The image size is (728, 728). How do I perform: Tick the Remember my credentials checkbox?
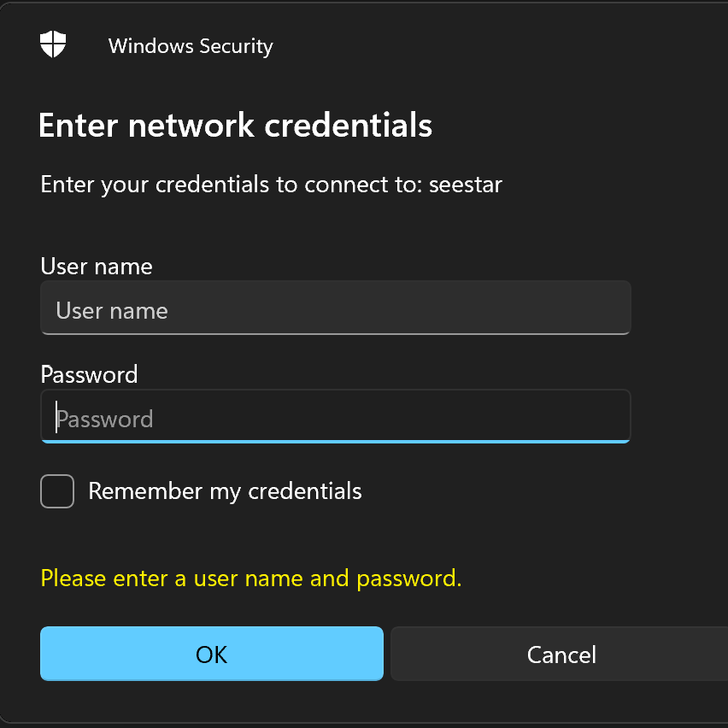tap(57, 491)
